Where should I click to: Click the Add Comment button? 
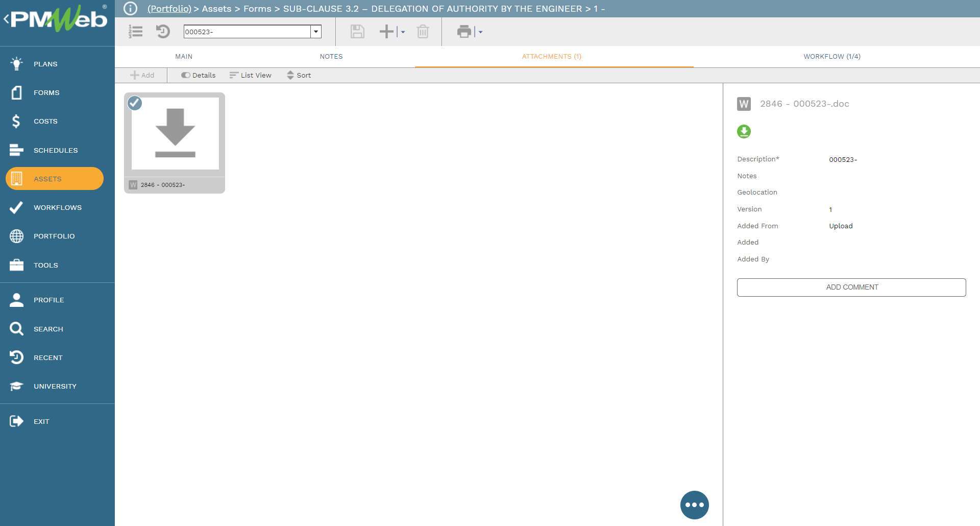tap(851, 287)
